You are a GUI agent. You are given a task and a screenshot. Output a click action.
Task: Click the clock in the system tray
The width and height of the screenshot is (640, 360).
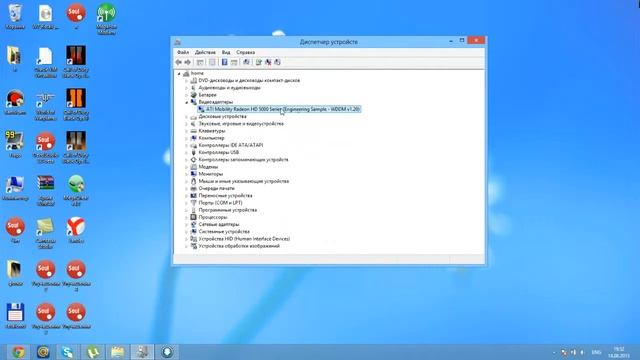pyautogui.click(x=619, y=352)
